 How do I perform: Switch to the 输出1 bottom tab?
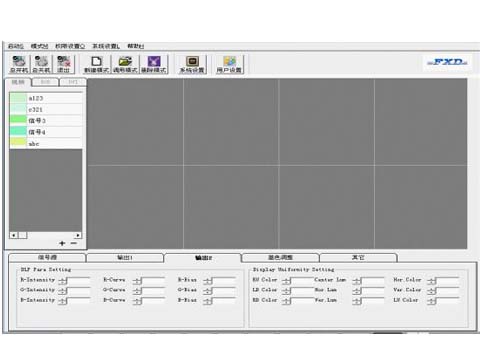pyautogui.click(x=125, y=258)
